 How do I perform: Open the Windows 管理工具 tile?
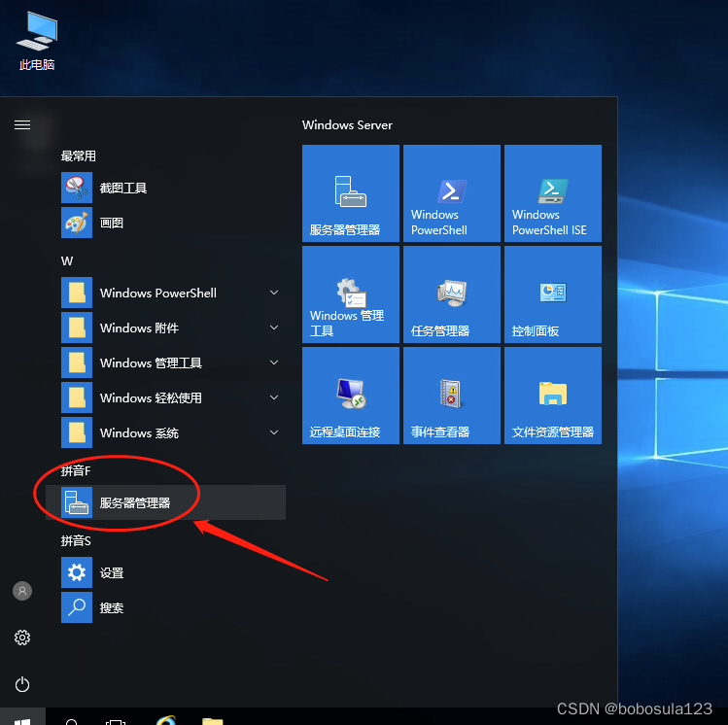(351, 294)
